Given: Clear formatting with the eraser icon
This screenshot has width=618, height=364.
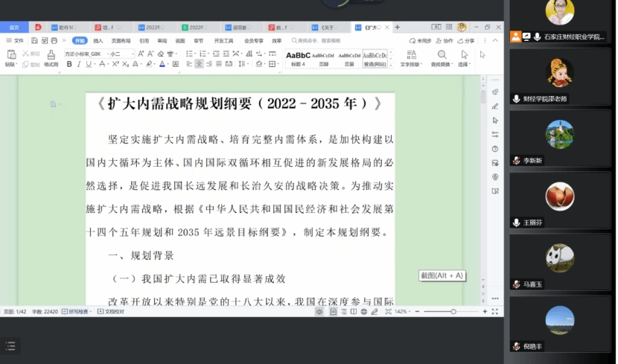Looking at the screenshot, I should tap(160, 54).
